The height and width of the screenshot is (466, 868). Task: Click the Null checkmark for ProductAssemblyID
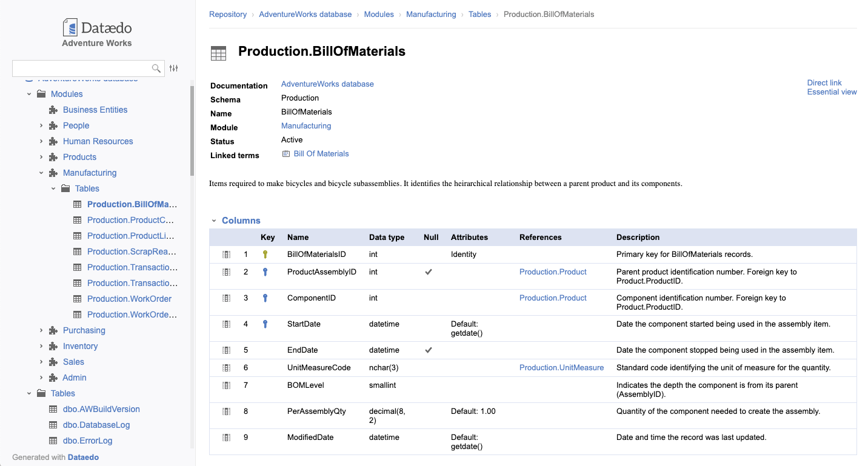pyautogui.click(x=429, y=272)
